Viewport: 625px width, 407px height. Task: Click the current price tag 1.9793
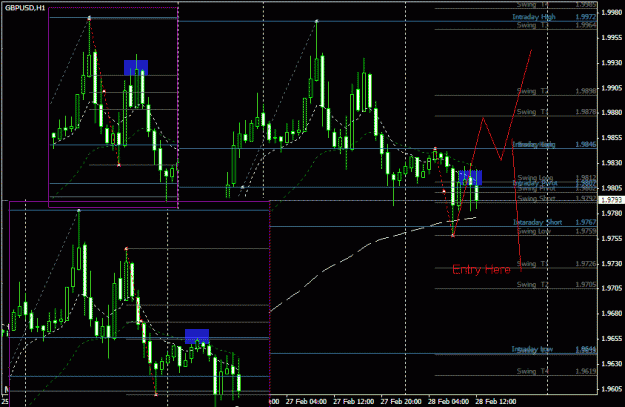pos(612,200)
